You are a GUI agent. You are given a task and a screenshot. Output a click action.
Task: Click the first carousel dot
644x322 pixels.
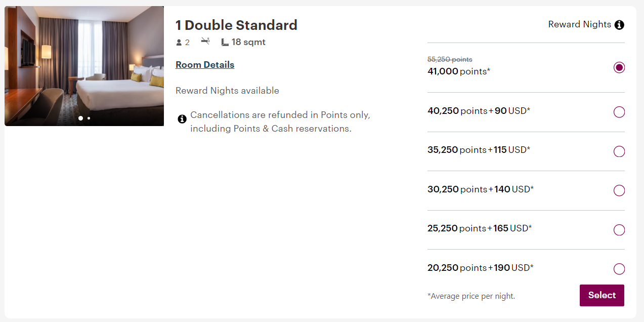click(x=80, y=118)
